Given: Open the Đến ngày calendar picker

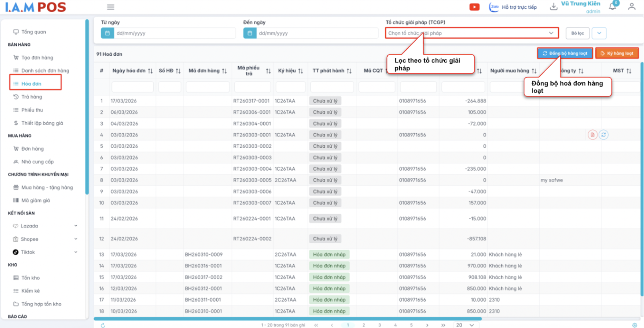Looking at the screenshot, I should 250,33.
